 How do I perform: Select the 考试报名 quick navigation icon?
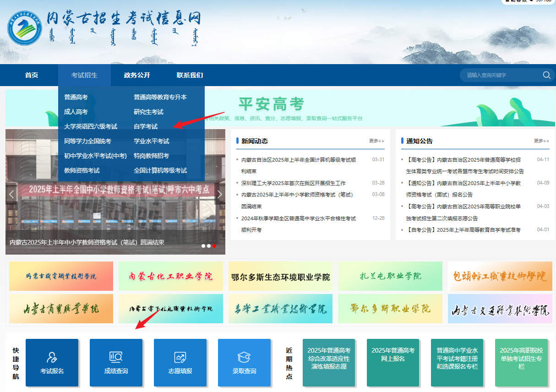tap(52, 363)
